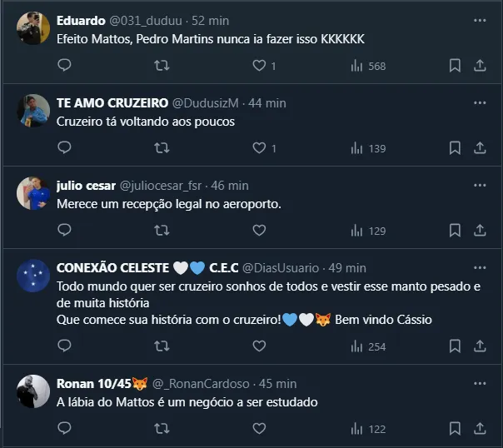Retweet the CONEXÃO CELESTE welcome post
This screenshot has height=448, width=503.
pos(162,346)
